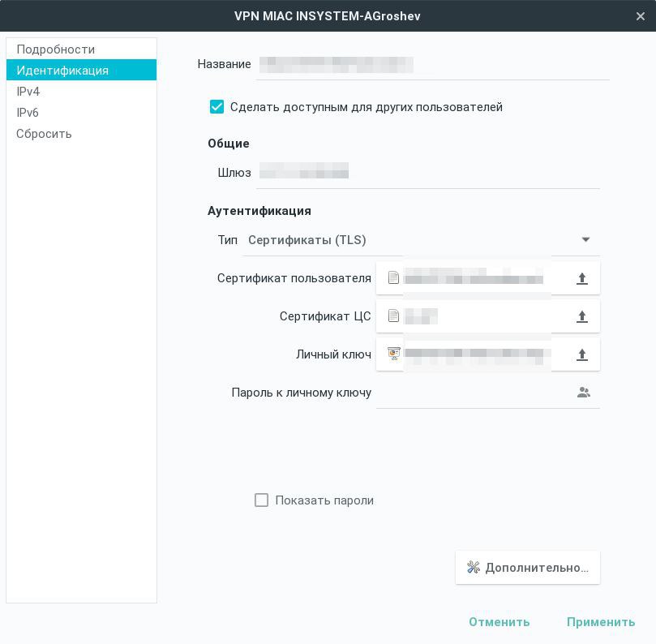656x644 pixels.
Task: Switch to the IPv6 section
Action: (82, 113)
